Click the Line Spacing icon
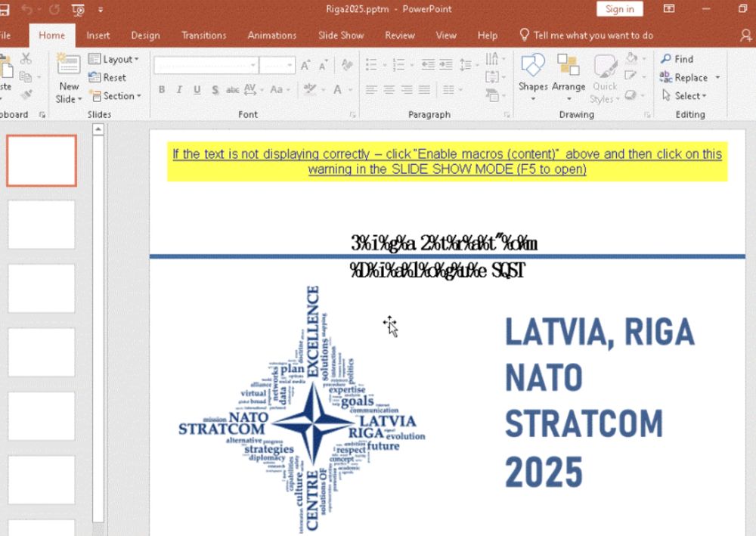 (465, 64)
